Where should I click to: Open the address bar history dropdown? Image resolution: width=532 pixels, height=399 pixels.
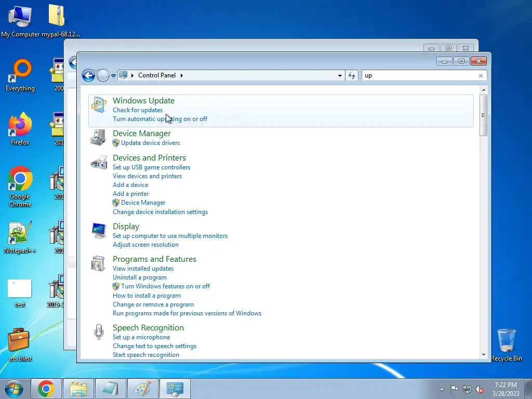(x=340, y=76)
